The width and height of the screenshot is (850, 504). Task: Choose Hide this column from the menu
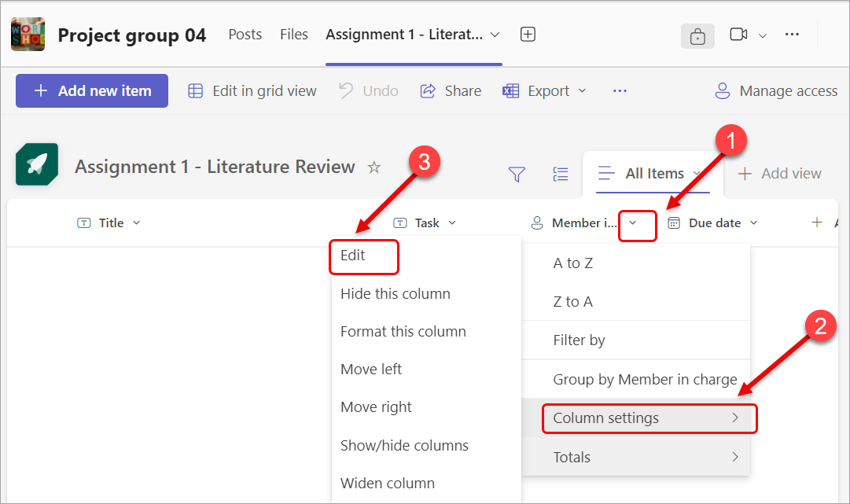pyautogui.click(x=396, y=293)
